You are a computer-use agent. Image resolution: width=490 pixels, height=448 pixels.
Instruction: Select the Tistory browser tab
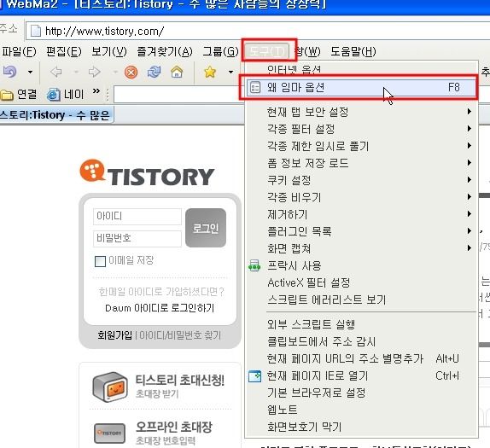pos(56,115)
